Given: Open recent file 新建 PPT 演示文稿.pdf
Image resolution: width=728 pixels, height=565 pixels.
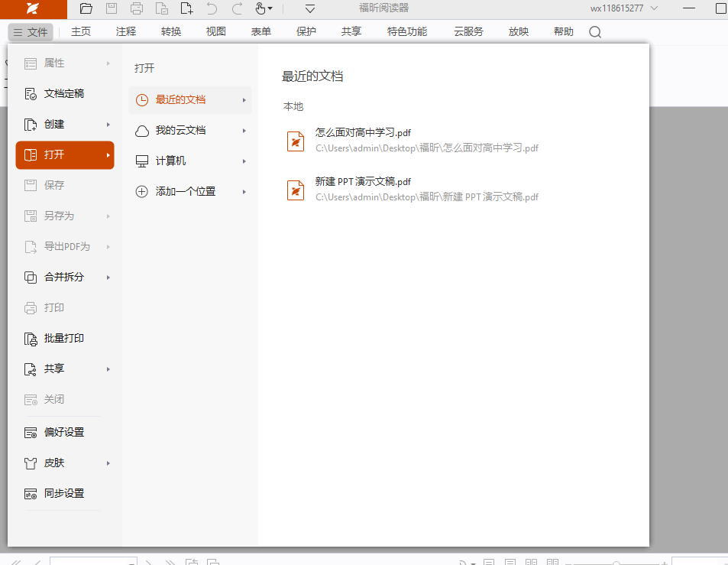Looking at the screenshot, I should coord(363,181).
